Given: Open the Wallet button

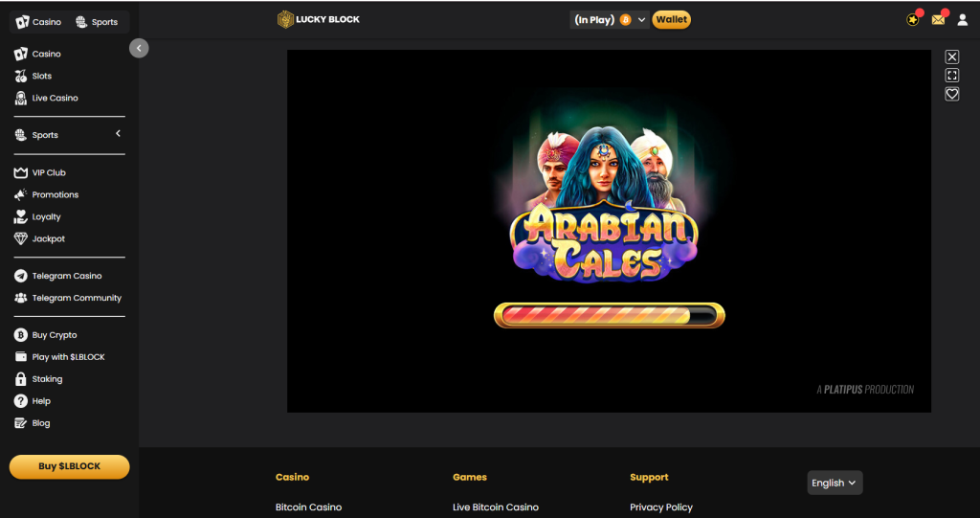Looking at the screenshot, I should (x=672, y=19).
